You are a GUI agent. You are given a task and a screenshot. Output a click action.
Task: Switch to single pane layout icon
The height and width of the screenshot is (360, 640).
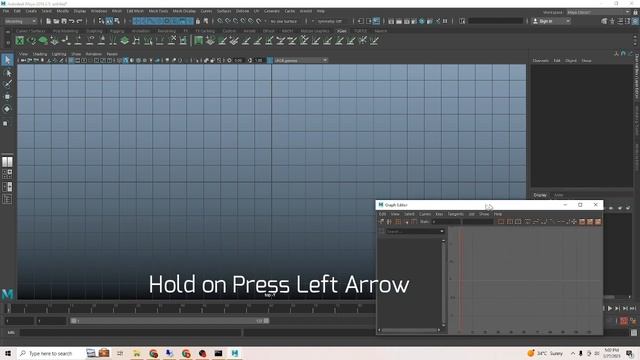click(7, 162)
